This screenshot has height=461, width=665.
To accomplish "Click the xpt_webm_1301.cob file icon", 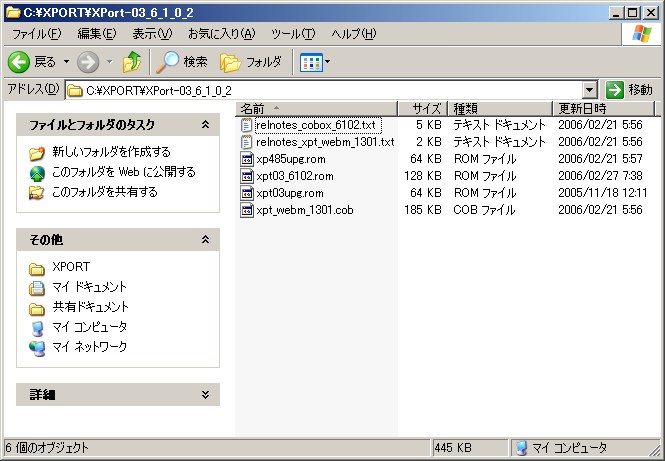I will point(246,210).
